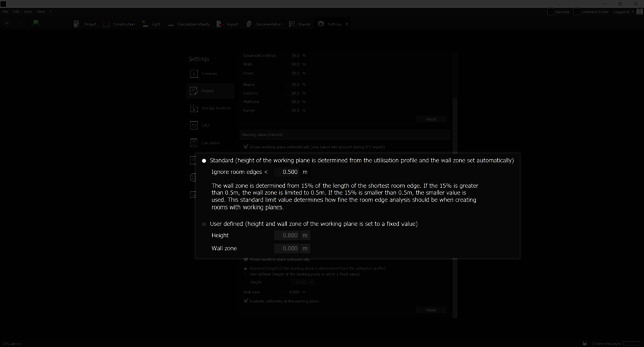Image resolution: width=644 pixels, height=347 pixels.
Task: Close the Settings tab
Action: coord(347,24)
